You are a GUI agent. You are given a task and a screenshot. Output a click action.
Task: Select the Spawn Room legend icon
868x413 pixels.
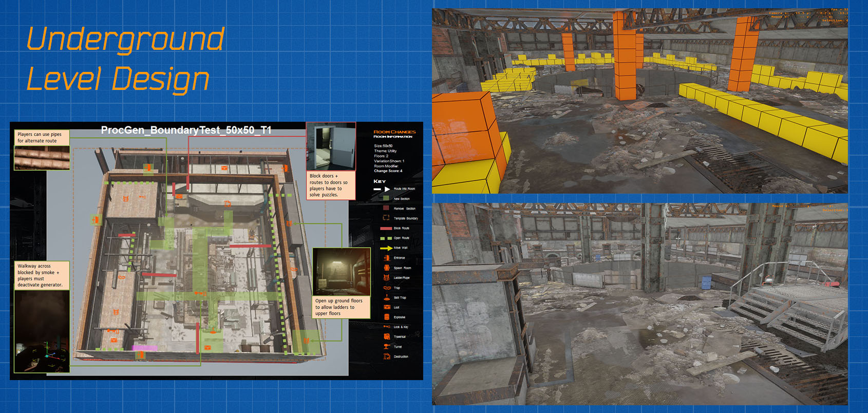coord(386,268)
